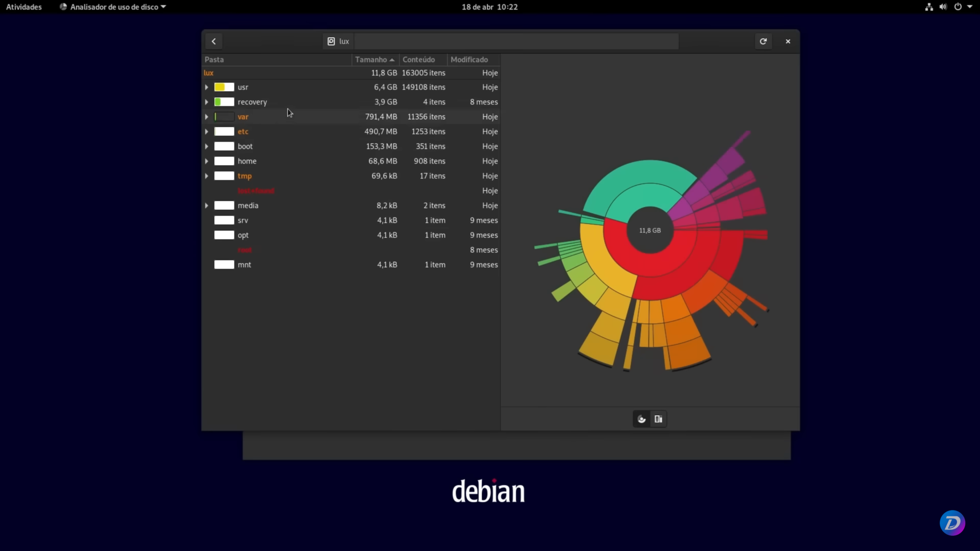Screen dimensions: 980x551
Task: Click the 11,8 GB chart center
Action: click(x=650, y=231)
